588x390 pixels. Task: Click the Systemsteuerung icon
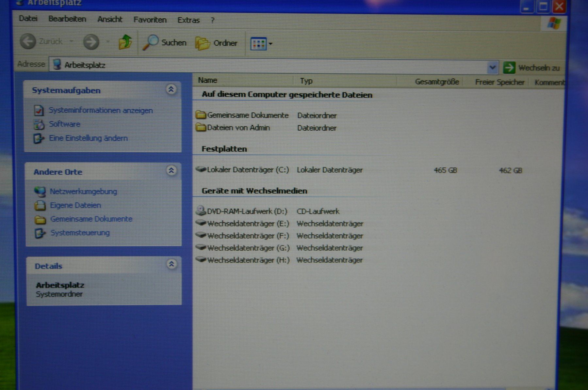point(40,233)
